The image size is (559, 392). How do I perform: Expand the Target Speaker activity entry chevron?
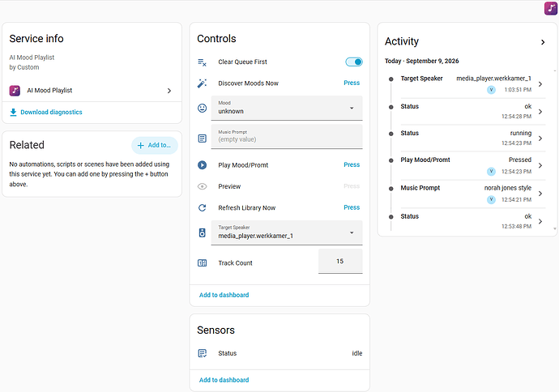540,84
